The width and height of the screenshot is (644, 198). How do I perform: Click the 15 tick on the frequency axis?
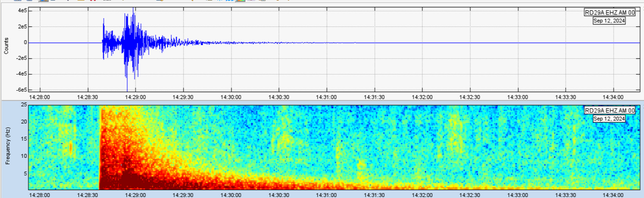click(24, 139)
